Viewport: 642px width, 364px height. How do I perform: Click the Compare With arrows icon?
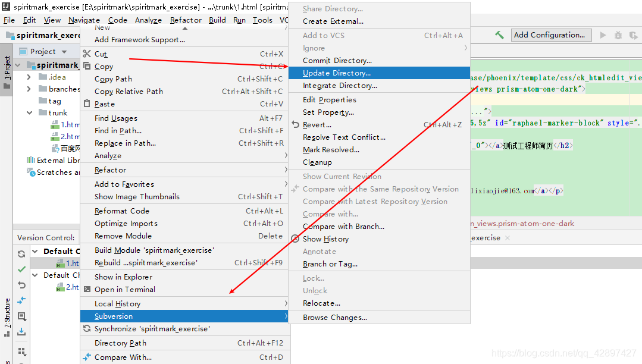[87, 357]
